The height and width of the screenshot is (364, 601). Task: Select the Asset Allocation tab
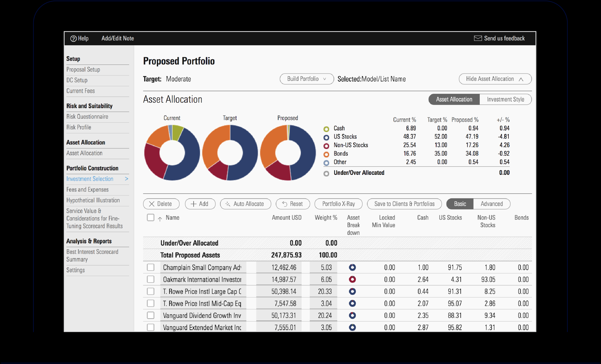tap(454, 99)
